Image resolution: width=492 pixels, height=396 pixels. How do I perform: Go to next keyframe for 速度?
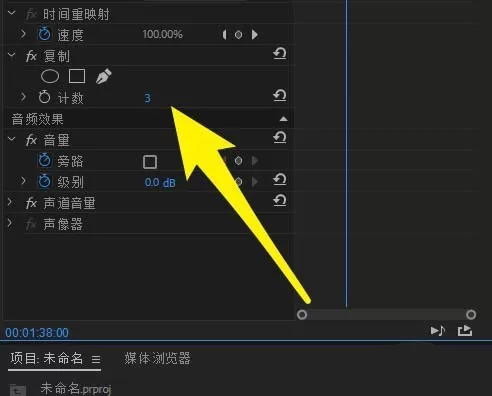click(255, 34)
